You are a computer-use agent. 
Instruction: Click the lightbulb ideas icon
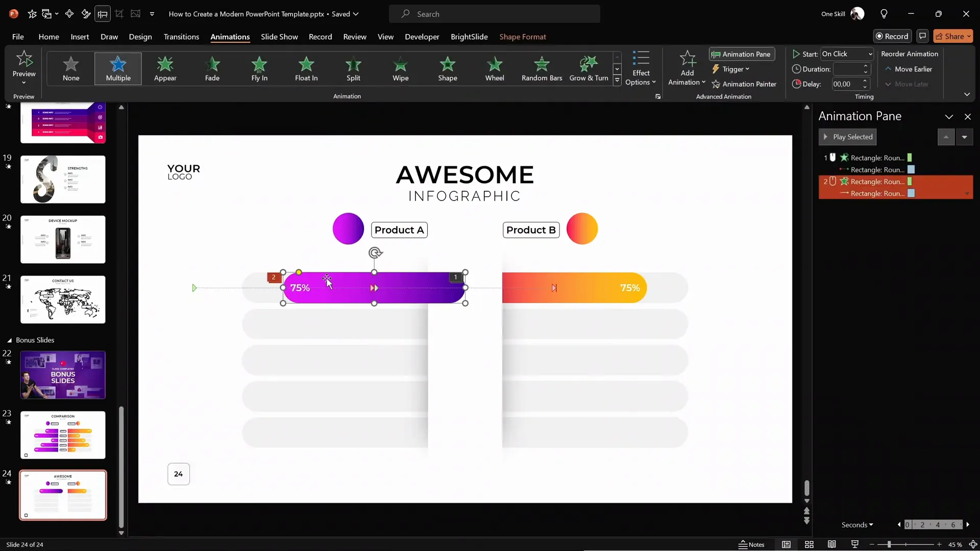tap(884, 14)
